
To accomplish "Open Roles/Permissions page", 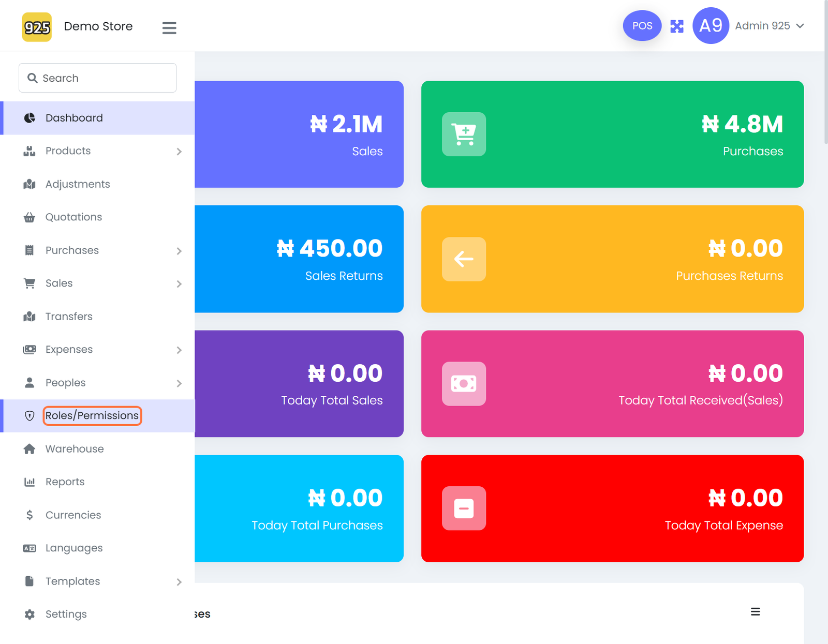I will pos(92,416).
